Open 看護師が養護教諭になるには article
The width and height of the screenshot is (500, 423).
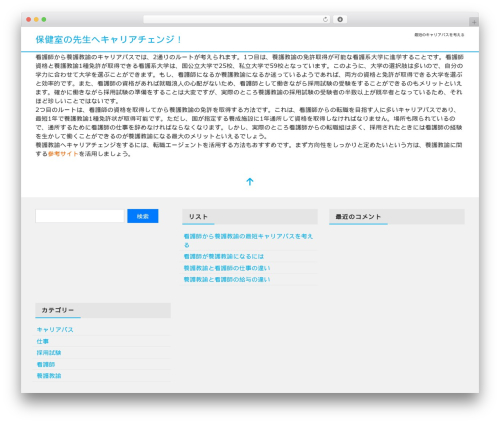[x=224, y=256]
